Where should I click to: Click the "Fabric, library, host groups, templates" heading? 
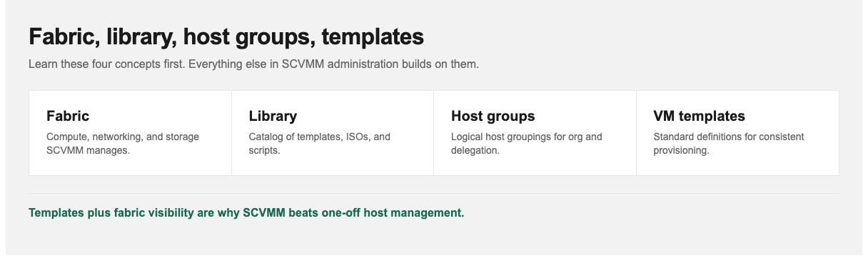226,36
